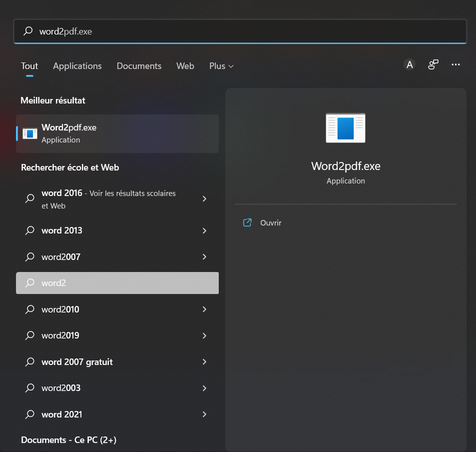Click the Ouvrir external-link icon
Viewport: 476px width, 452px height.
click(247, 223)
